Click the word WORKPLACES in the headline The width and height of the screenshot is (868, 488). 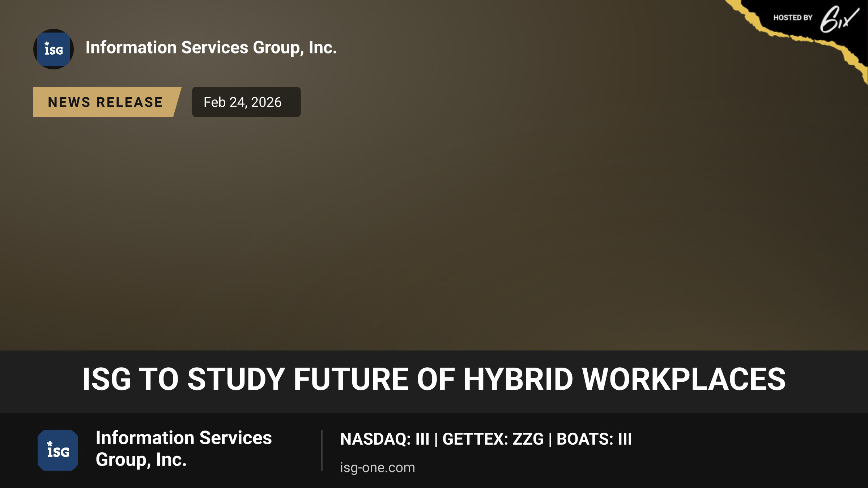click(684, 379)
